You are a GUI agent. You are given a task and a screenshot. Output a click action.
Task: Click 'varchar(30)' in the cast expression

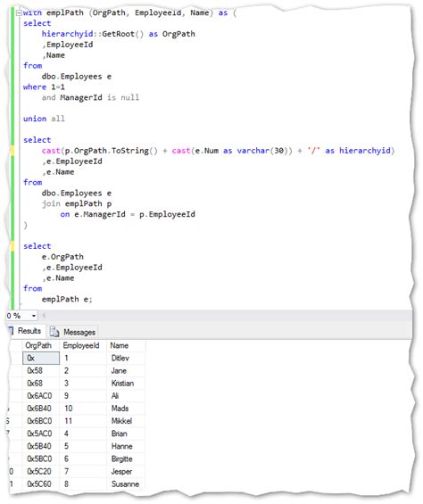pos(262,151)
